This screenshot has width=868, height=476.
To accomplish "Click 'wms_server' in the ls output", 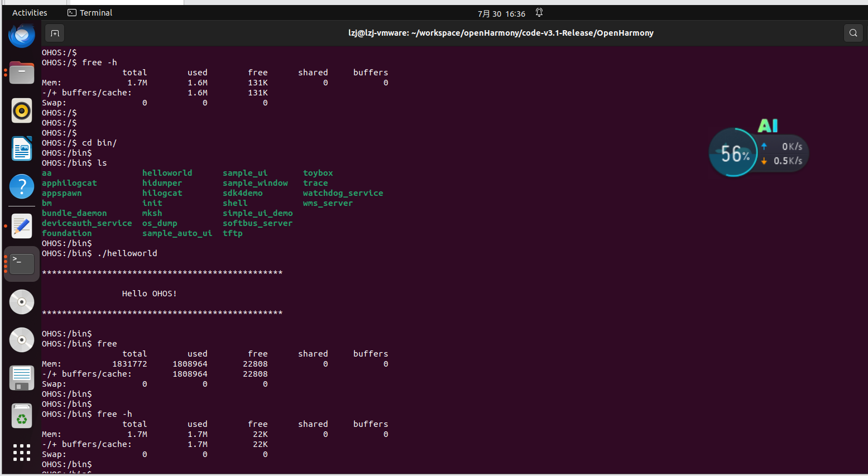I will 328,203.
